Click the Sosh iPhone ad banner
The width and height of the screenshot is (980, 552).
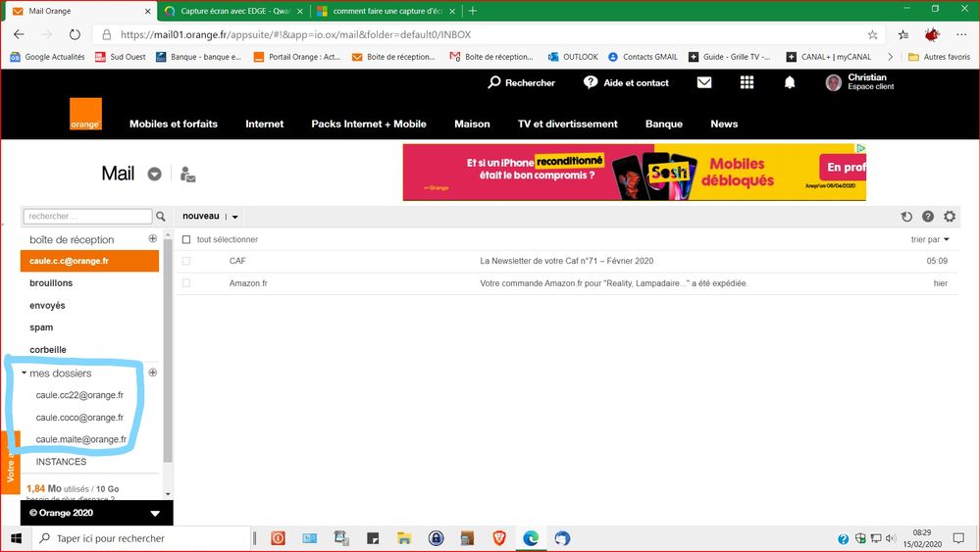point(635,173)
